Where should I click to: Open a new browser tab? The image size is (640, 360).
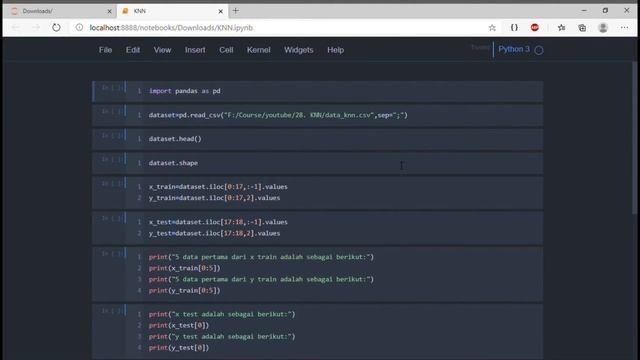tap(236, 11)
